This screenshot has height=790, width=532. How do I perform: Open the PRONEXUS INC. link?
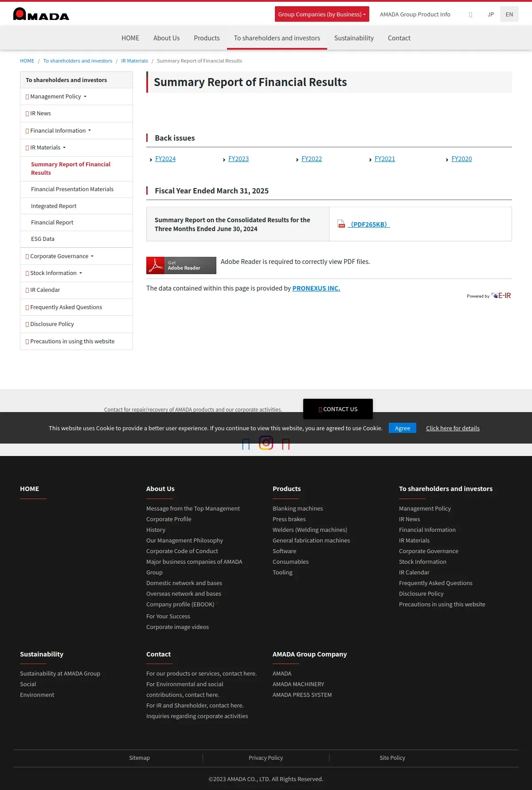pos(316,288)
